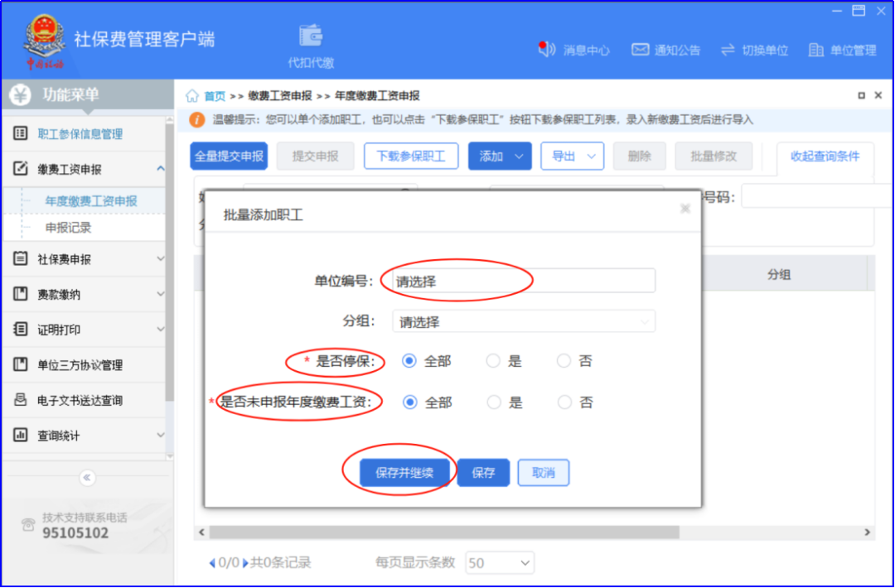Screen dimensions: 895x588
Task: Expand the 证明打印 menu chevron
Action: coord(161,329)
